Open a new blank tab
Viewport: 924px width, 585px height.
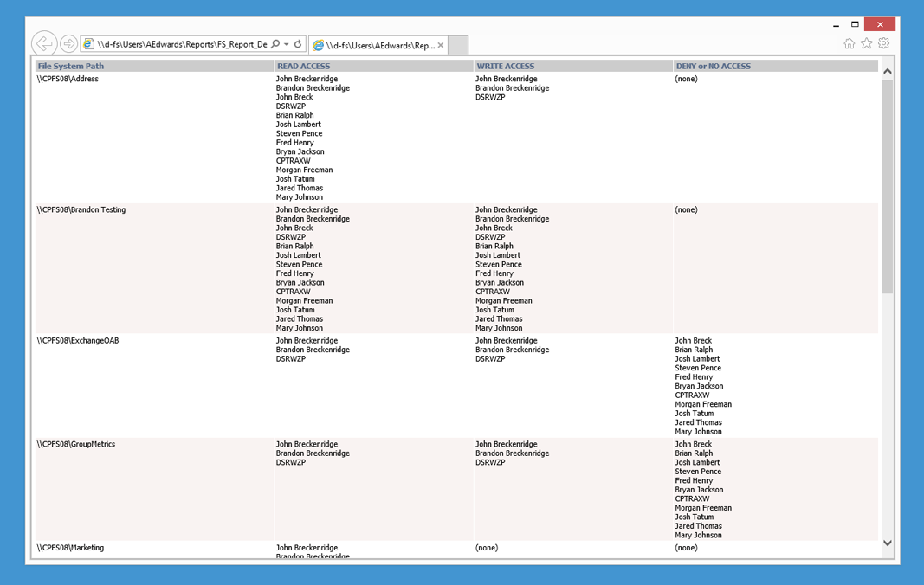pyautogui.click(x=458, y=45)
